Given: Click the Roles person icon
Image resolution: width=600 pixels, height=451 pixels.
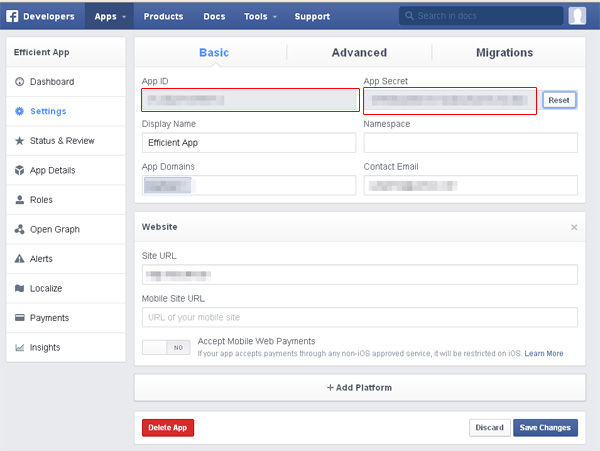Looking at the screenshot, I should 20,199.
